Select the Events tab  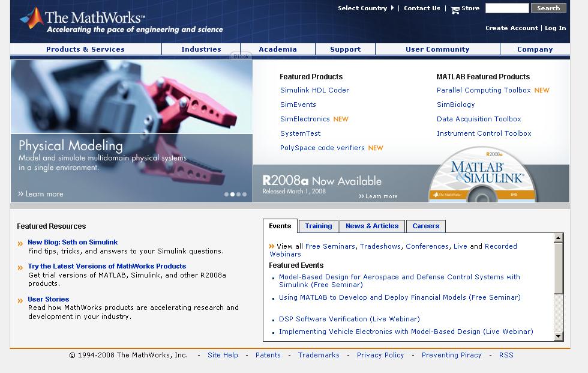[280, 226]
